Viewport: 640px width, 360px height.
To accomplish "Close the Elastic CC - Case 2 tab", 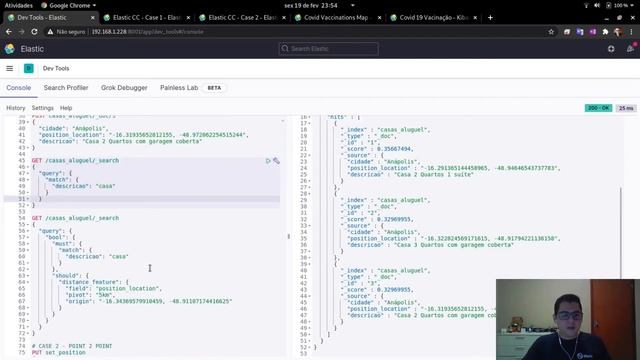I will click(284, 18).
